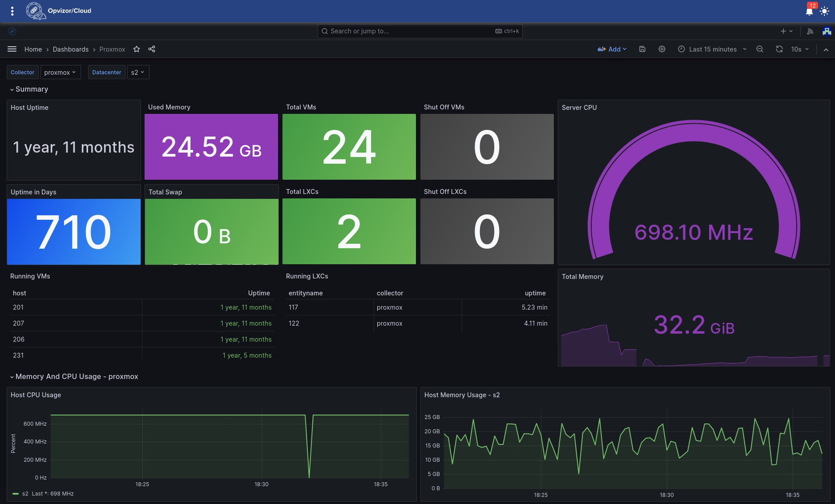Collapse the dashboard controls with the chevron

[x=827, y=49]
